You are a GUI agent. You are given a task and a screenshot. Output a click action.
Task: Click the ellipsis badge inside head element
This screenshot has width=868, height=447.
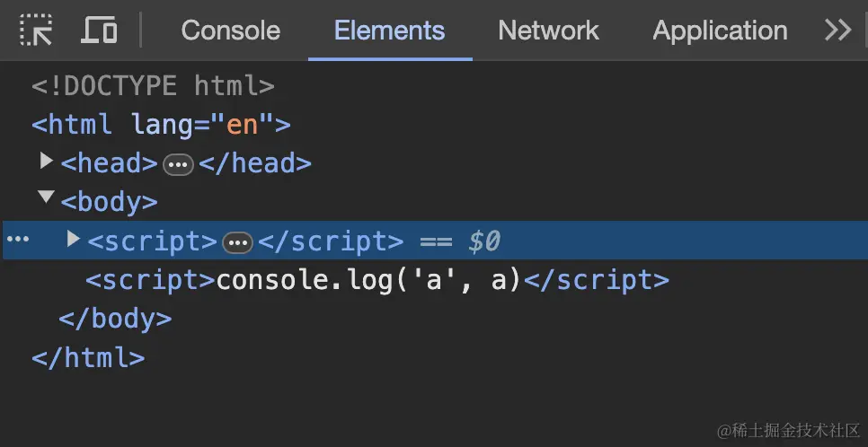pos(178,164)
